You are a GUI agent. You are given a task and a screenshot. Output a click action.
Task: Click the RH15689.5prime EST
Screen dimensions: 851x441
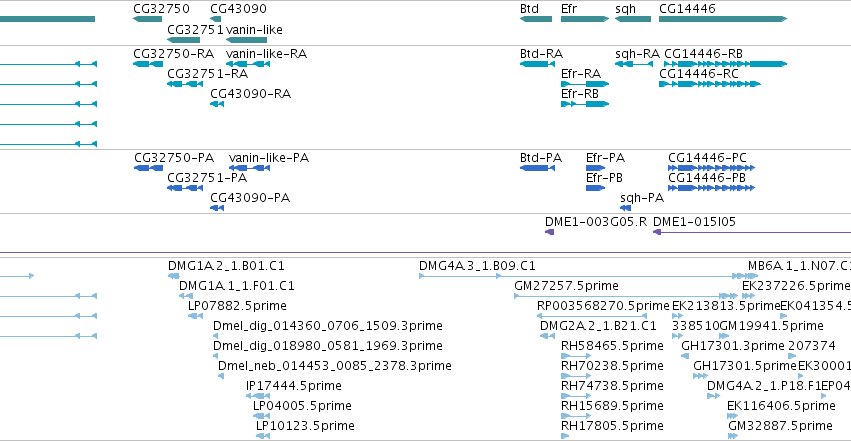pos(576,417)
